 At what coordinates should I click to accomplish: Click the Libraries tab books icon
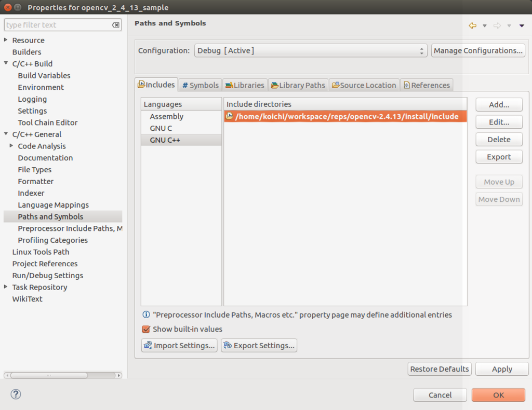click(x=229, y=85)
